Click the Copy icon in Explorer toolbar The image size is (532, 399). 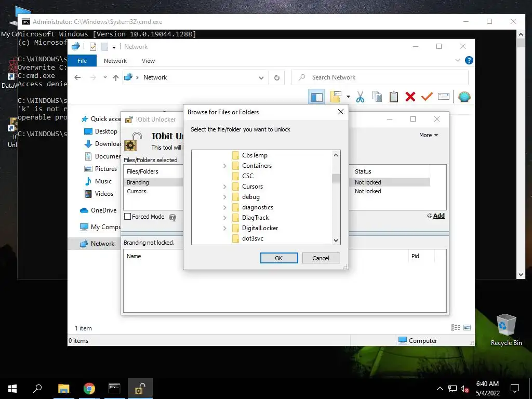(377, 97)
